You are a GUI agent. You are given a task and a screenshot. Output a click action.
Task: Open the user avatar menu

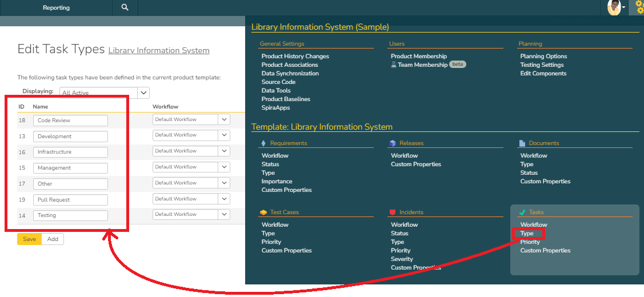615,7
